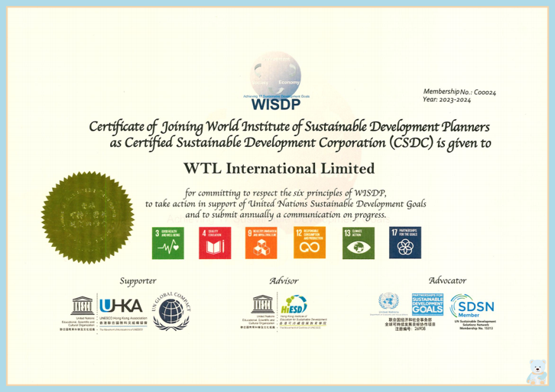The width and height of the screenshot is (555, 392).
Task: Select SDG 3 Good Health icon
Action: 167,243
